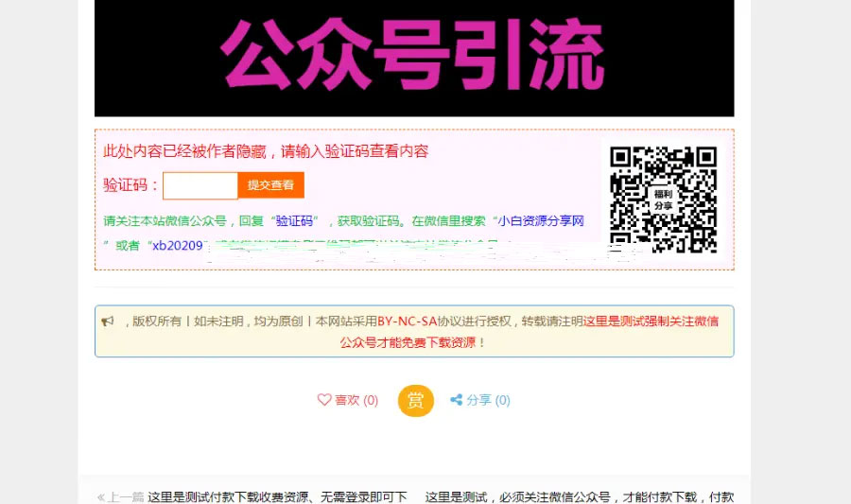Click the blue text xb20209
This screenshot has height=504, width=851.
(x=177, y=245)
